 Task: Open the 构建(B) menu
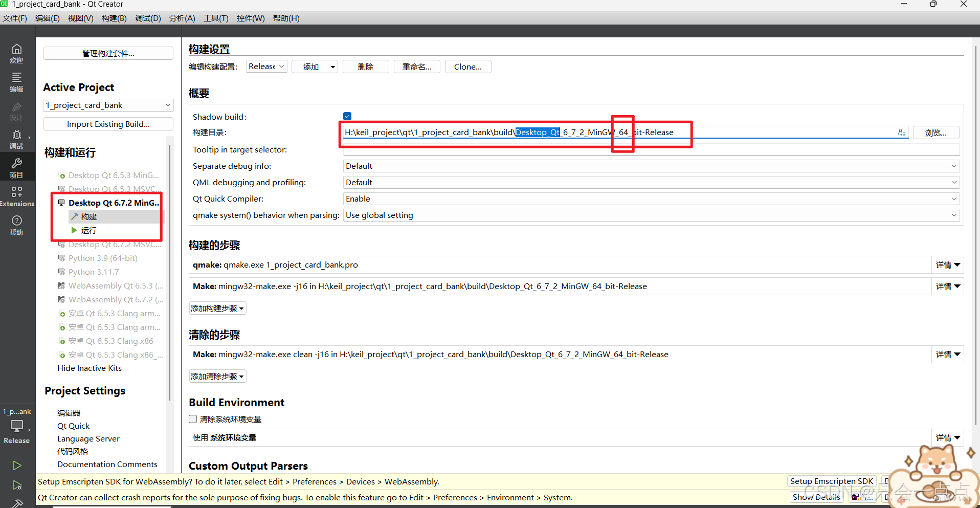point(114,18)
